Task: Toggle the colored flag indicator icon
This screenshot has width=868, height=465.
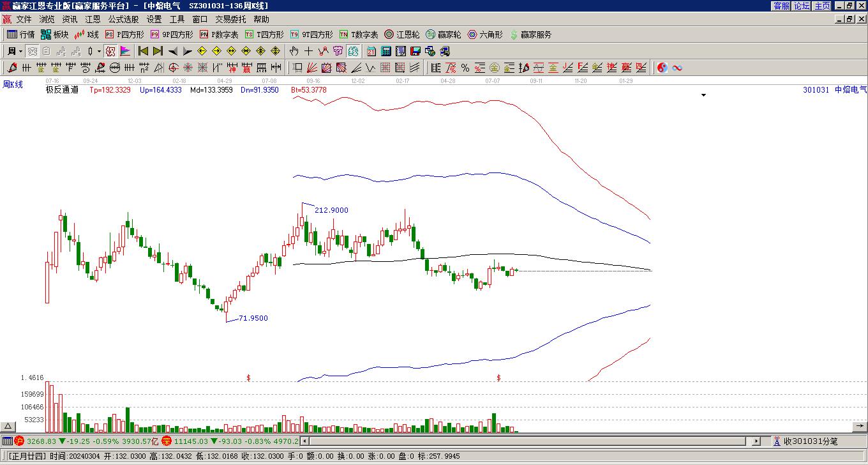Action: (x=125, y=51)
